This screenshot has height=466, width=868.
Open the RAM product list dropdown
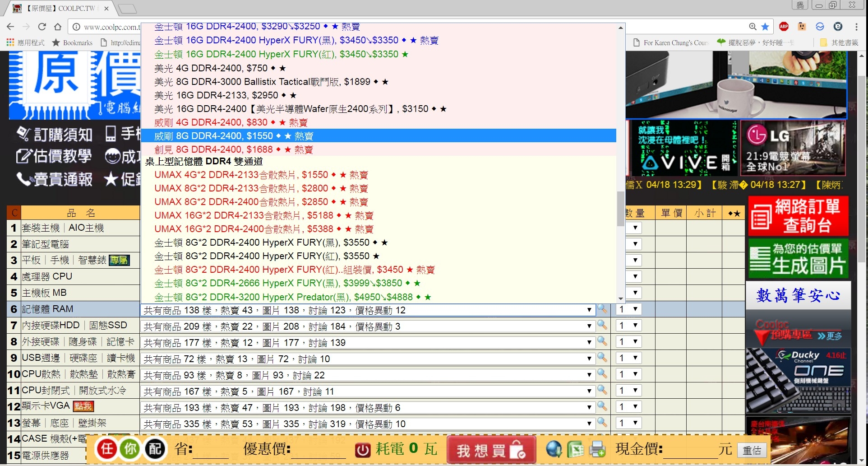(x=368, y=310)
